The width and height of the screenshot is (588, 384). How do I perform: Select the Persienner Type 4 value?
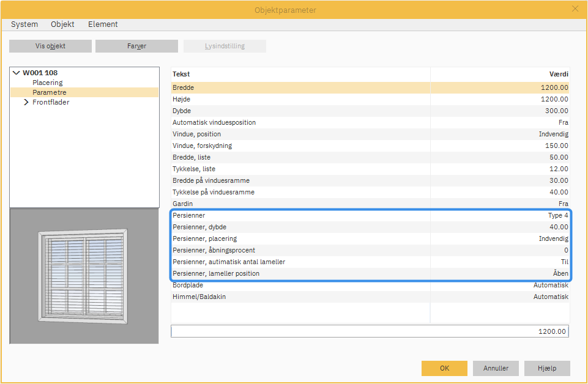[557, 215]
